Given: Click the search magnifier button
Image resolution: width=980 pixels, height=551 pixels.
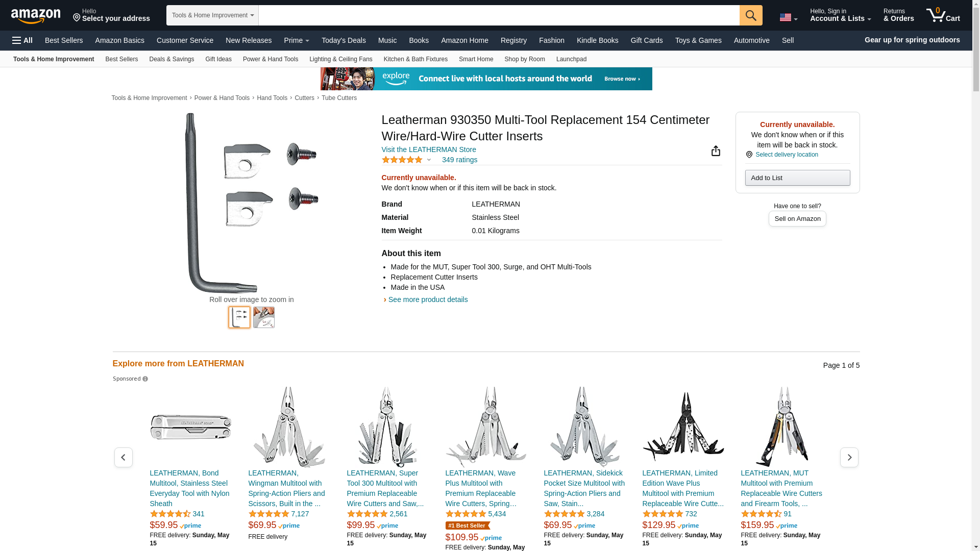Looking at the screenshot, I should [x=751, y=15].
